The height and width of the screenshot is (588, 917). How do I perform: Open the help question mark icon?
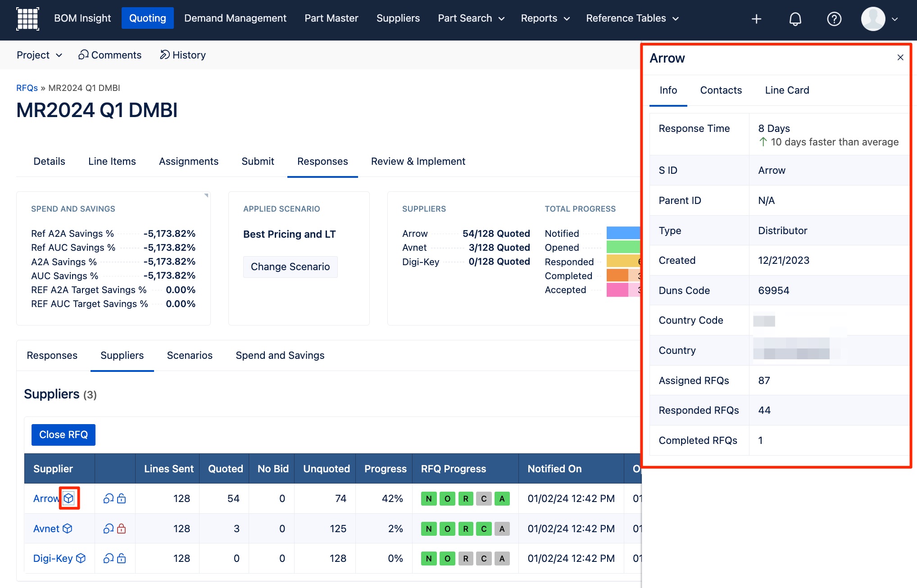point(834,19)
